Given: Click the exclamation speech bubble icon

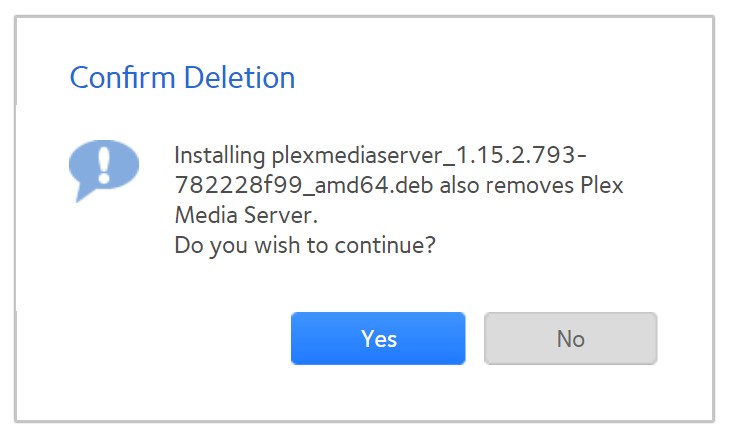Looking at the screenshot, I should tap(103, 170).
